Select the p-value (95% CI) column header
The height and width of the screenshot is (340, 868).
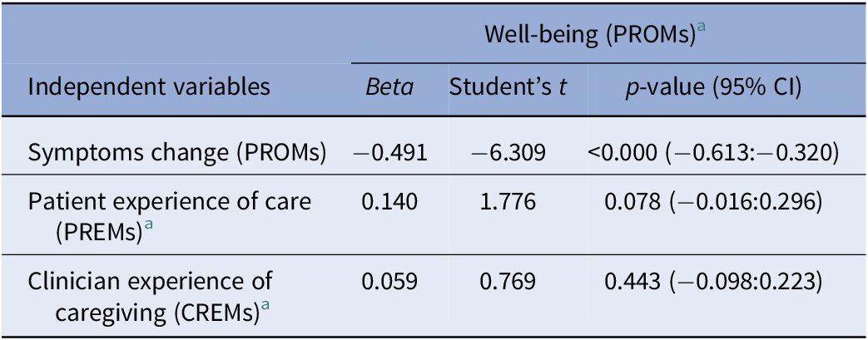(713, 86)
